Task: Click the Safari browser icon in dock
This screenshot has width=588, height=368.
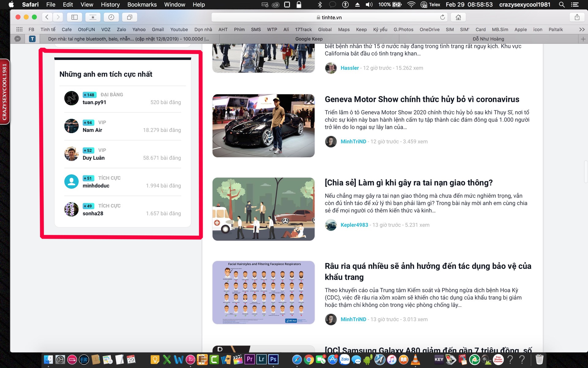Action: (296, 360)
